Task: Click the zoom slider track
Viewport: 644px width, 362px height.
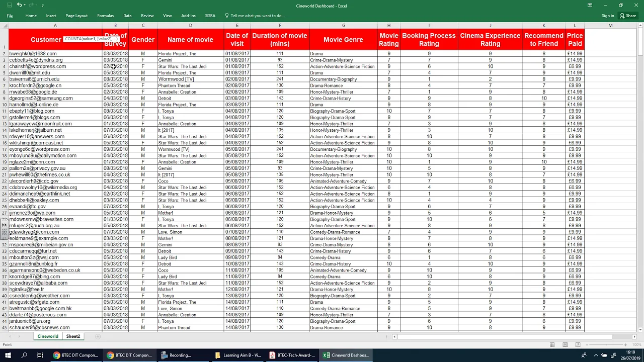Action: (x=607, y=344)
